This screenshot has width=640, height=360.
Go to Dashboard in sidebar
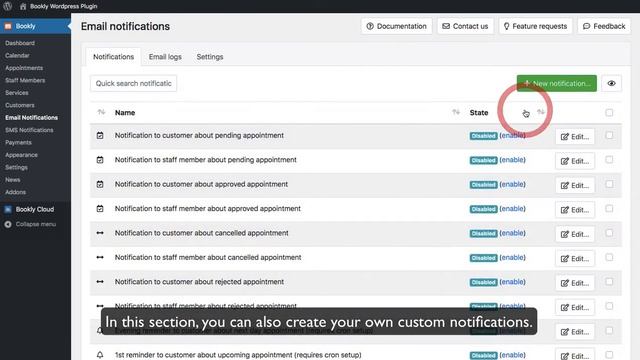pyautogui.click(x=20, y=43)
